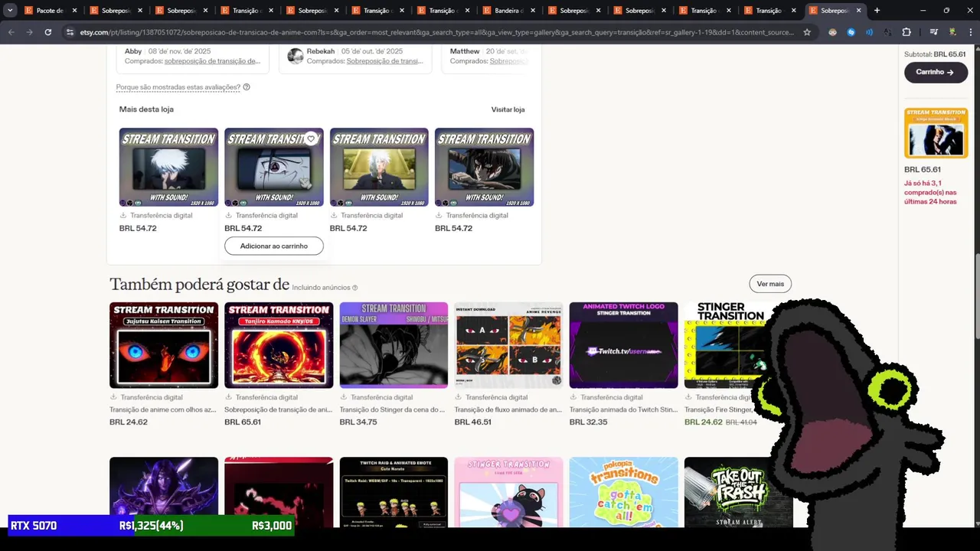Open the white-haired character shop listing thumbnail
980x551 pixels.
[x=168, y=167]
